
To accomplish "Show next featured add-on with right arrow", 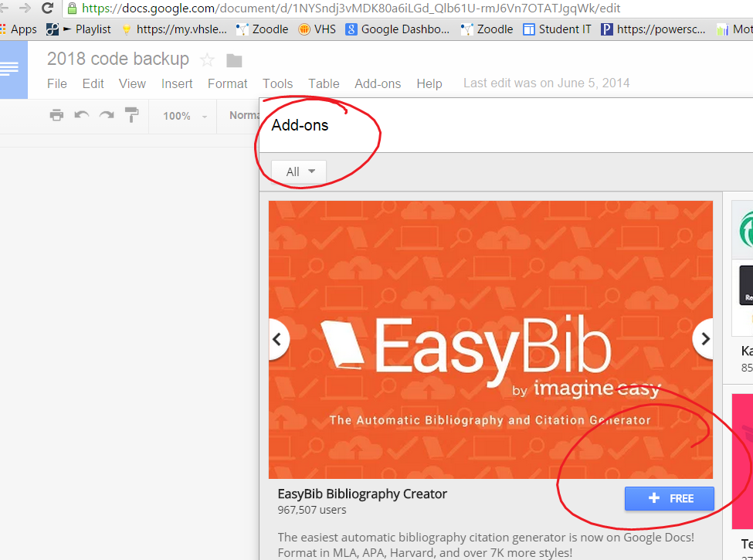I will [704, 338].
